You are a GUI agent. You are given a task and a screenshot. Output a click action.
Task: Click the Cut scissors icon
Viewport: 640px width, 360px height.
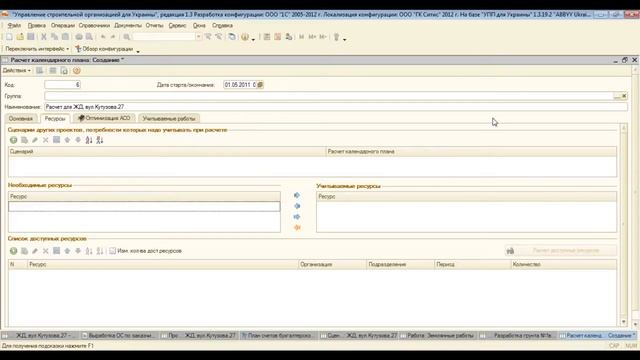click(x=44, y=37)
